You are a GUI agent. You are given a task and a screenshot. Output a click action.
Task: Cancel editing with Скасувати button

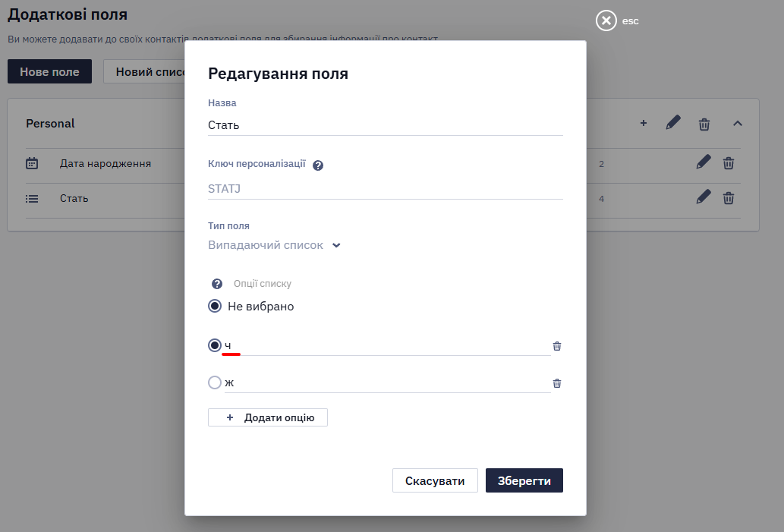pyautogui.click(x=435, y=480)
